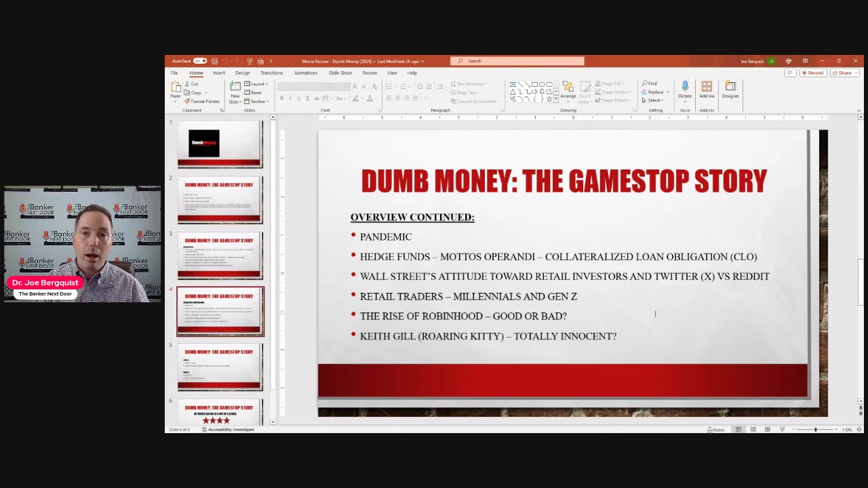Open the Customize Quick Access Toolbar arrow

pyautogui.click(x=271, y=61)
